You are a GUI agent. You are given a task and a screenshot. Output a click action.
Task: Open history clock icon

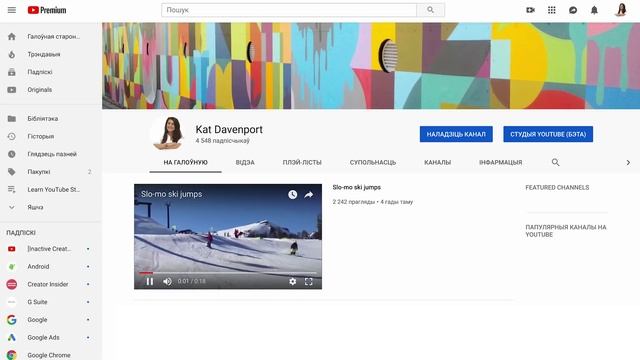coord(12,136)
